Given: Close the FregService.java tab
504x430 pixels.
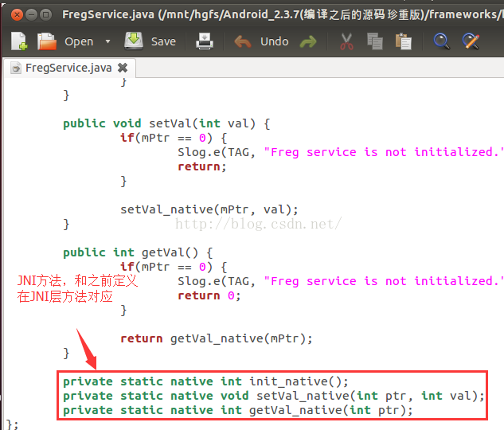Looking at the screenshot, I should click(x=123, y=68).
